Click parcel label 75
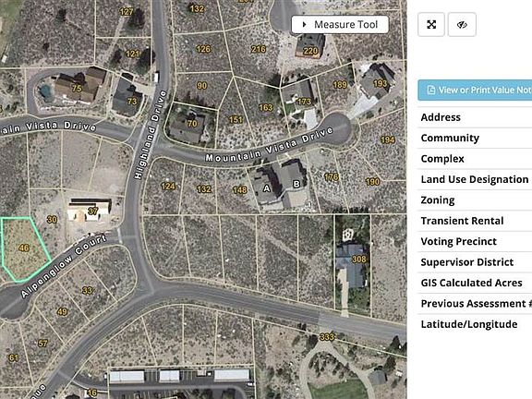 pos(77,89)
